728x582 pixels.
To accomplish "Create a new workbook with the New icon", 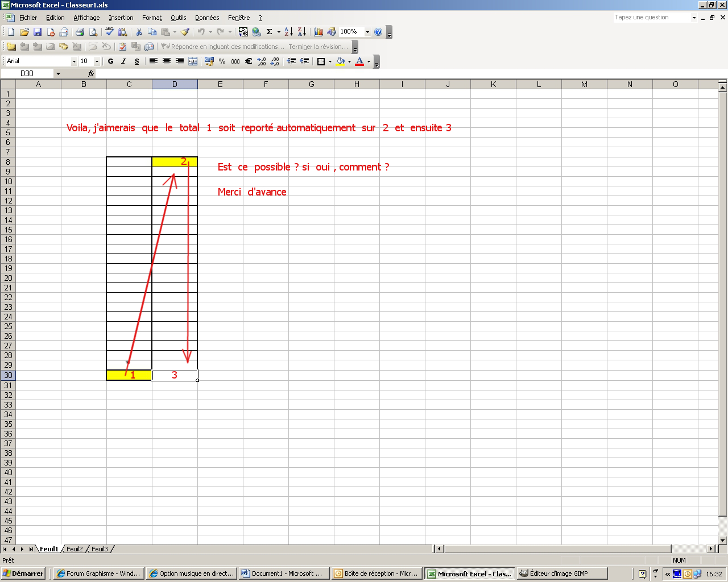I will coord(11,32).
